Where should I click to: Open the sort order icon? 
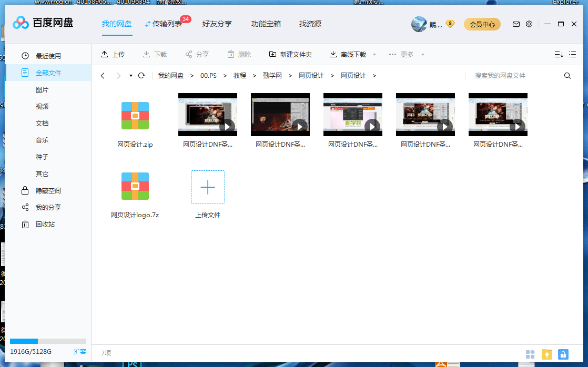pyautogui.click(x=559, y=55)
